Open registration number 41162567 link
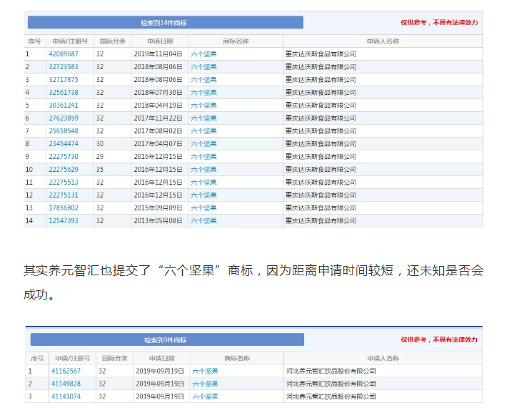The image size is (514, 420). pos(66,371)
